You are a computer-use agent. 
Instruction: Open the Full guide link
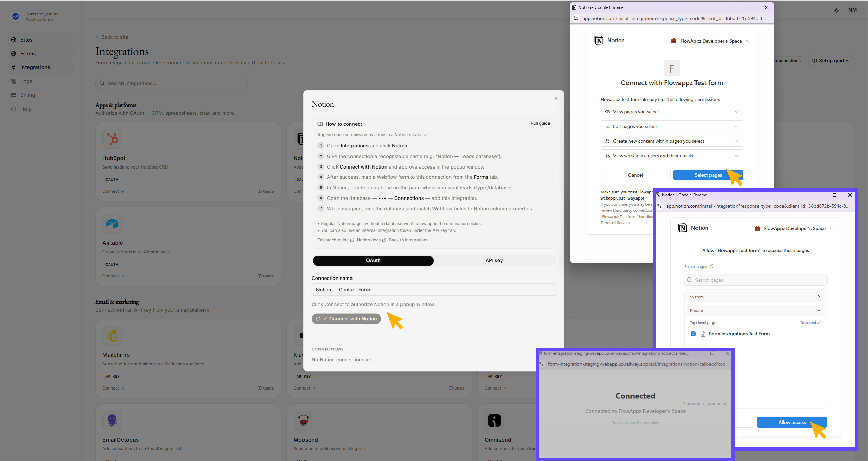point(540,123)
